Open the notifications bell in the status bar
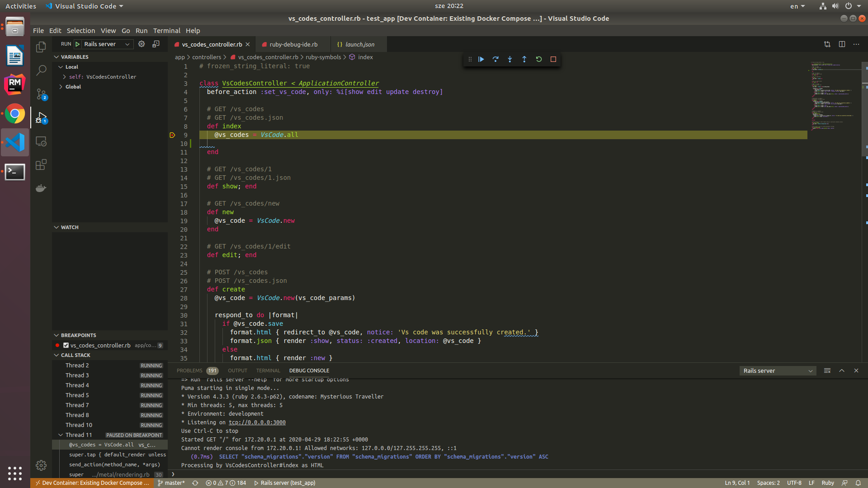 point(858,483)
